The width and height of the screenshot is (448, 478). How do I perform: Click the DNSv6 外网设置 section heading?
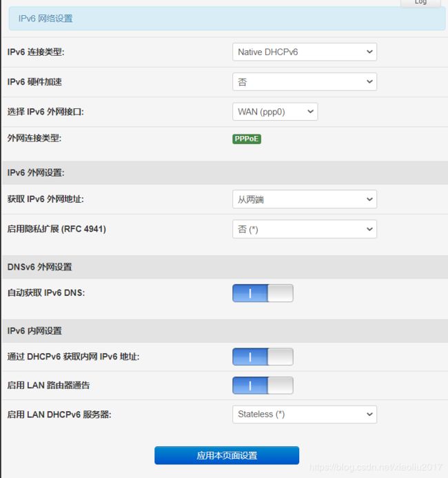pyautogui.click(x=39, y=267)
